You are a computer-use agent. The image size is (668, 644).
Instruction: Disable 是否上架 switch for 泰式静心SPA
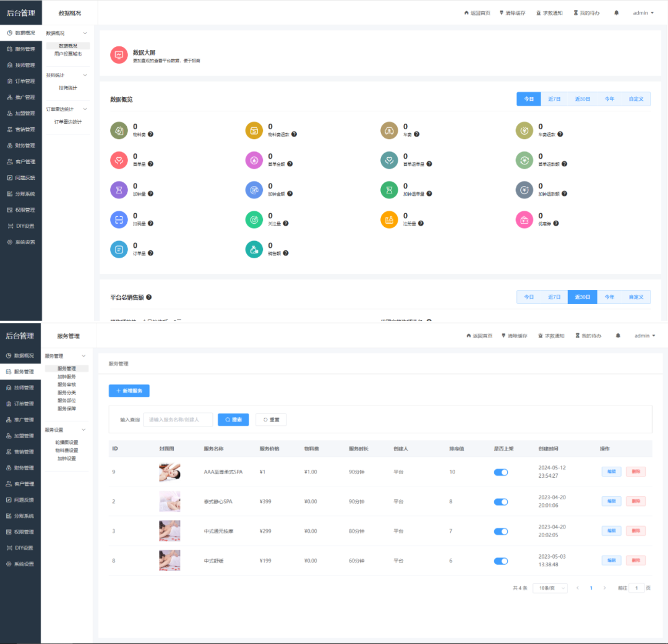tap(500, 502)
